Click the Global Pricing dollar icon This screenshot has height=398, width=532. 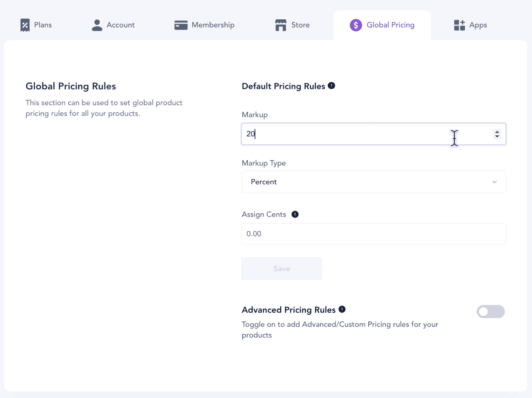pyautogui.click(x=356, y=25)
